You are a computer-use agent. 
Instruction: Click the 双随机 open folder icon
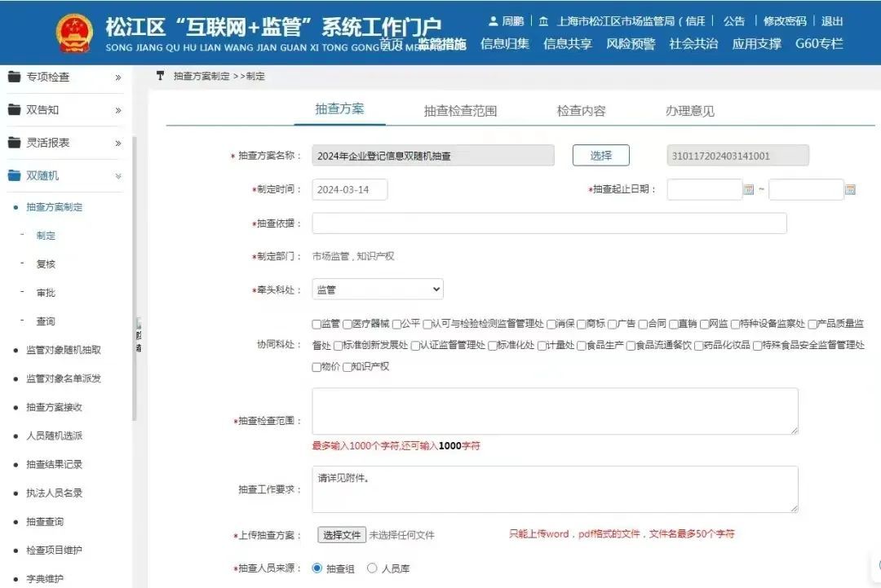[x=14, y=176]
